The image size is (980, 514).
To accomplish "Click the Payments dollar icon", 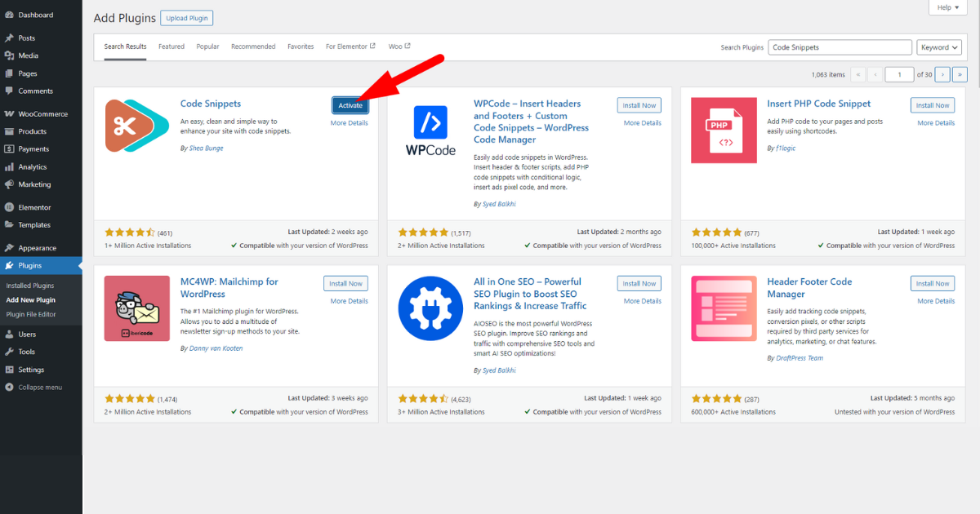I will 8,149.
